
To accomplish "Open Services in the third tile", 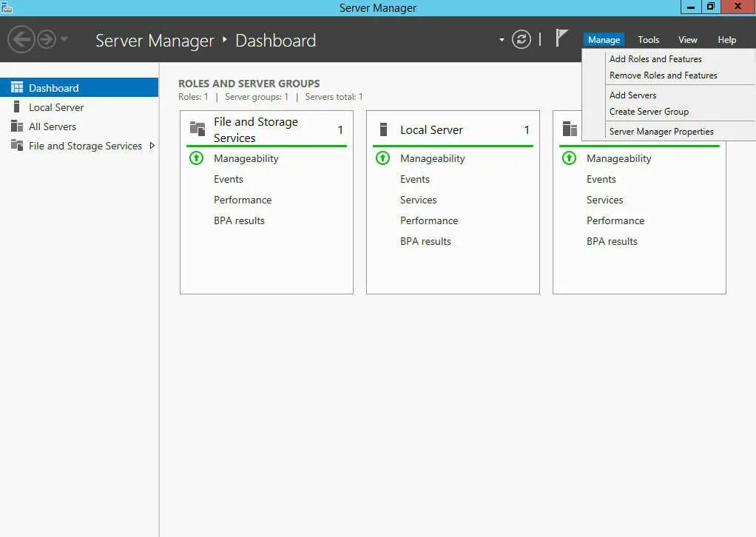I will [604, 200].
